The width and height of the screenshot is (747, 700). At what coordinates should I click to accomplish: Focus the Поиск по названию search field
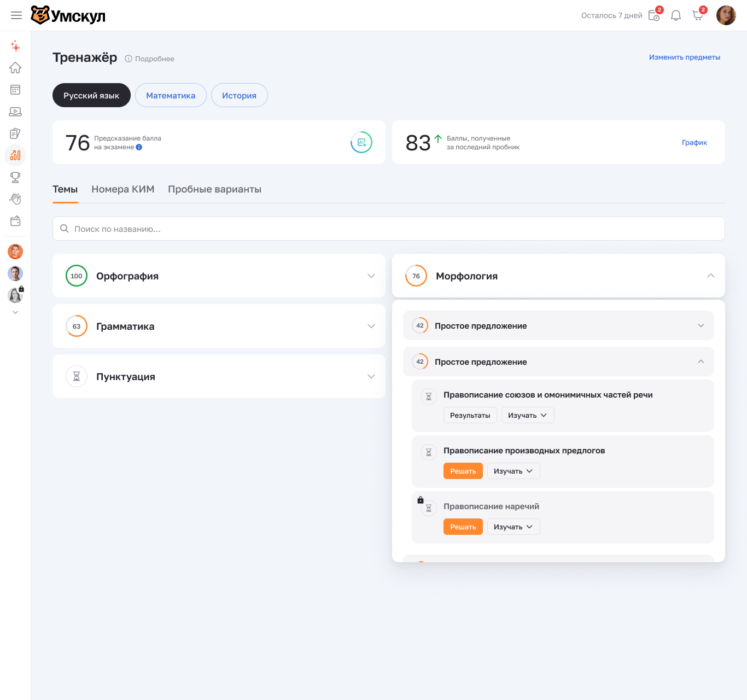point(389,229)
